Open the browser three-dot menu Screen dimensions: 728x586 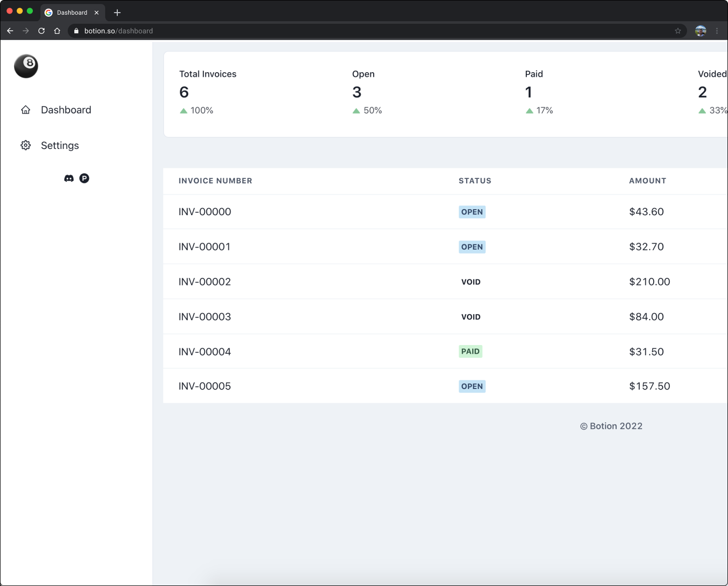717,31
